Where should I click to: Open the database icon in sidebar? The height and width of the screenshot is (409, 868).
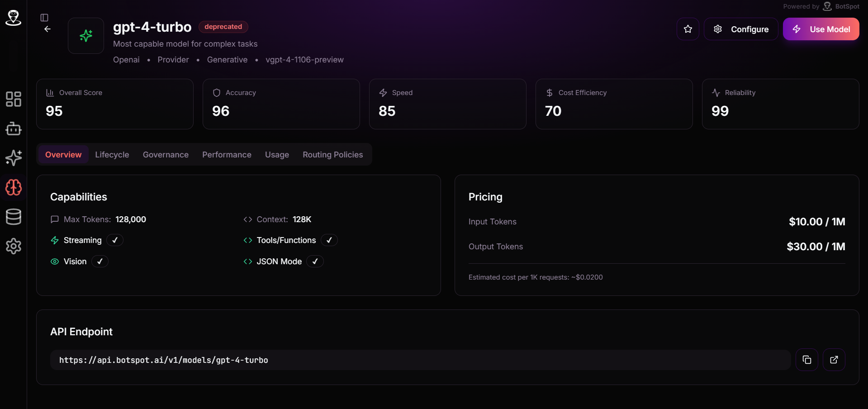14,217
